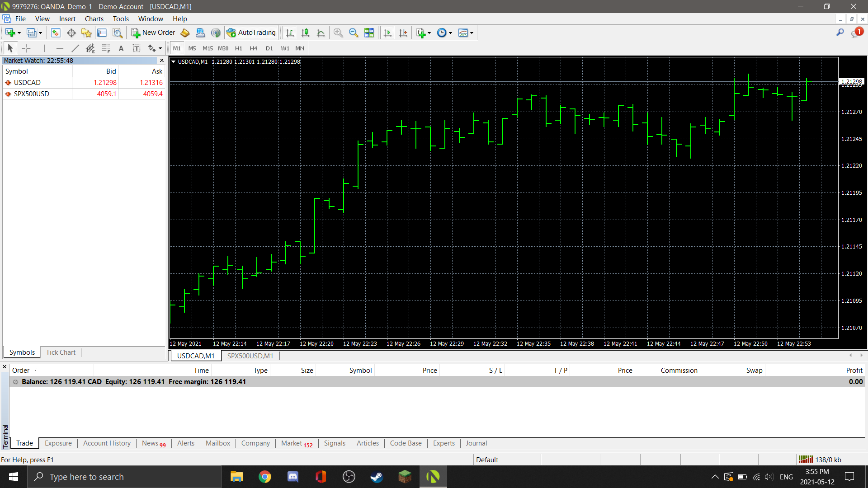
Task: Open the Indicators list dropdown arrow
Action: [x=429, y=33]
